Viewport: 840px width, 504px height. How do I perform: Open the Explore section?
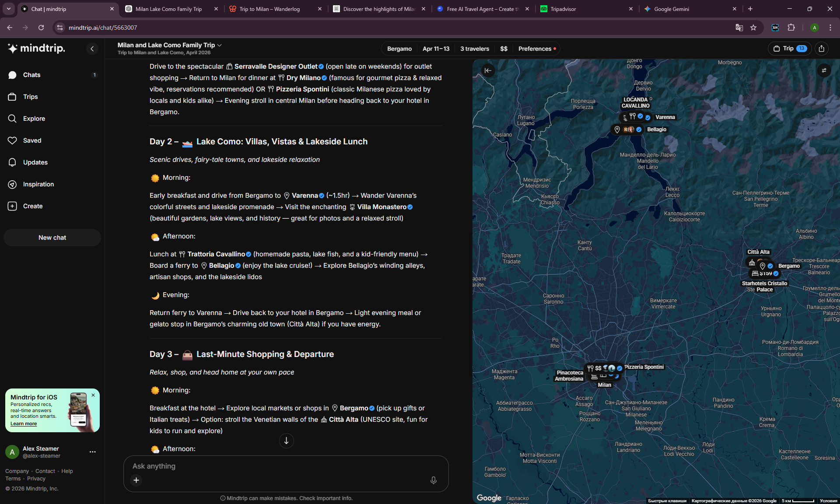35,119
